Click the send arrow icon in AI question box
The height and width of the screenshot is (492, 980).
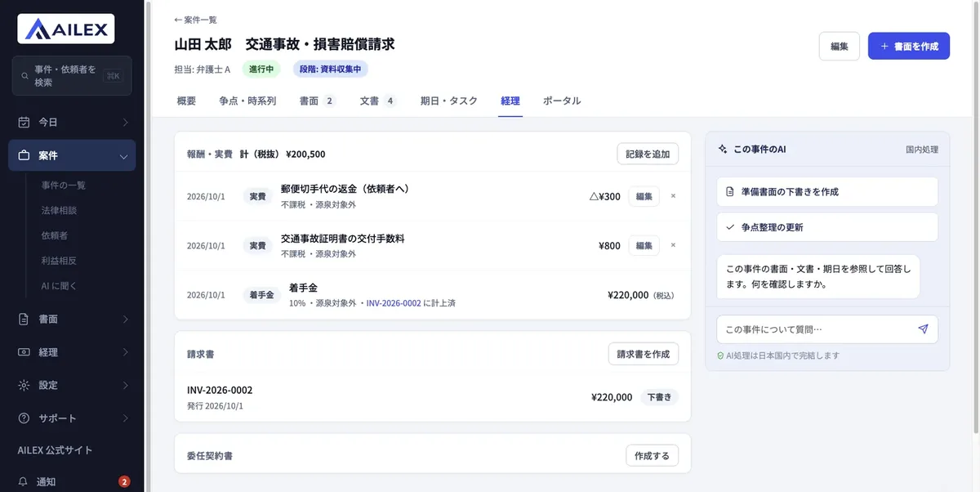tap(923, 329)
